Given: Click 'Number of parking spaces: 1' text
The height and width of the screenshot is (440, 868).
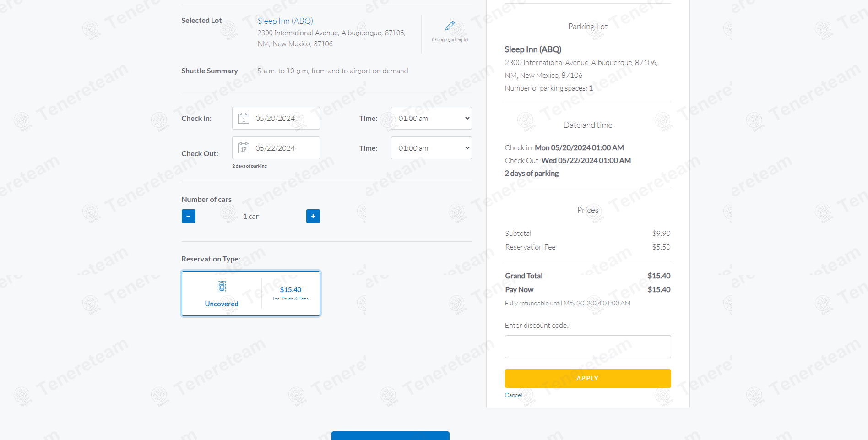Looking at the screenshot, I should [549, 88].
